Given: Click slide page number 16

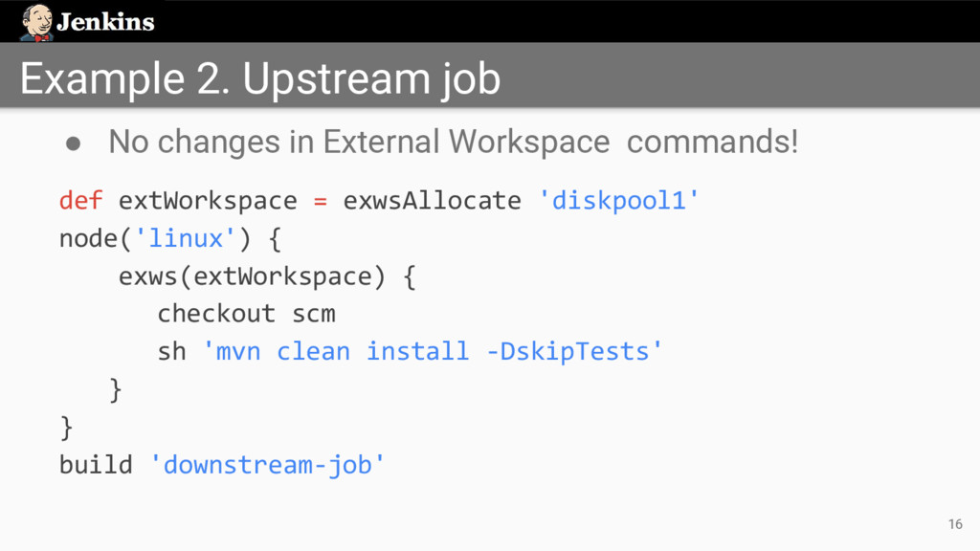Looking at the screenshot, I should click(954, 523).
